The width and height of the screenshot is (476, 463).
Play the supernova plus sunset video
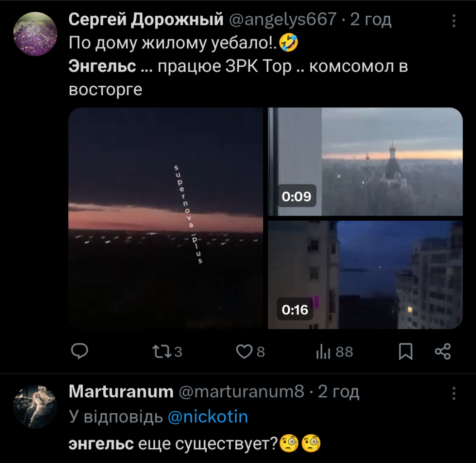click(166, 218)
